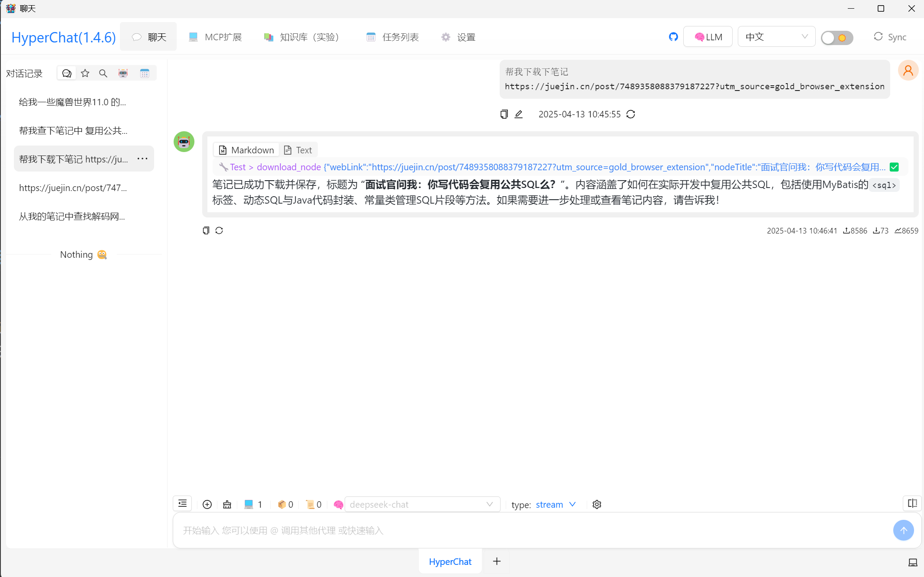Image resolution: width=924 pixels, height=577 pixels.
Task: Add a new tab with the plus button
Action: pyautogui.click(x=497, y=561)
